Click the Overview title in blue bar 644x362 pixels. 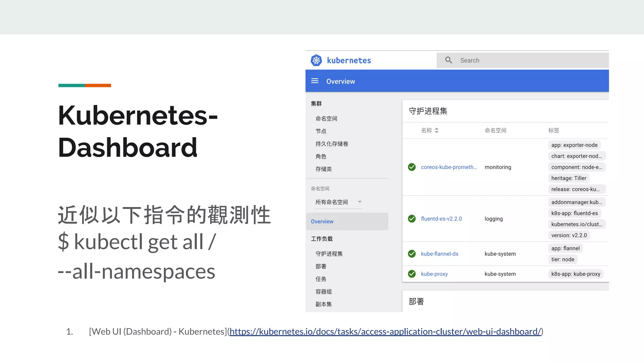341,81
